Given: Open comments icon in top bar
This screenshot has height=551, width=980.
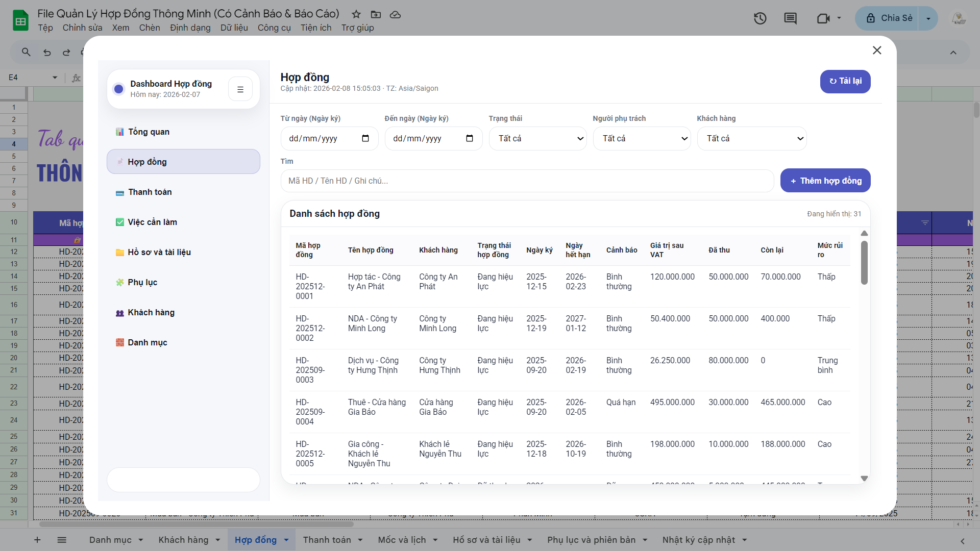Looking at the screenshot, I should [x=790, y=18].
